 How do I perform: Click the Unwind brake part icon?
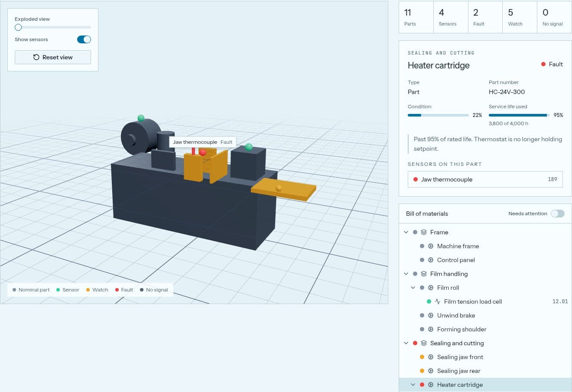click(x=431, y=315)
